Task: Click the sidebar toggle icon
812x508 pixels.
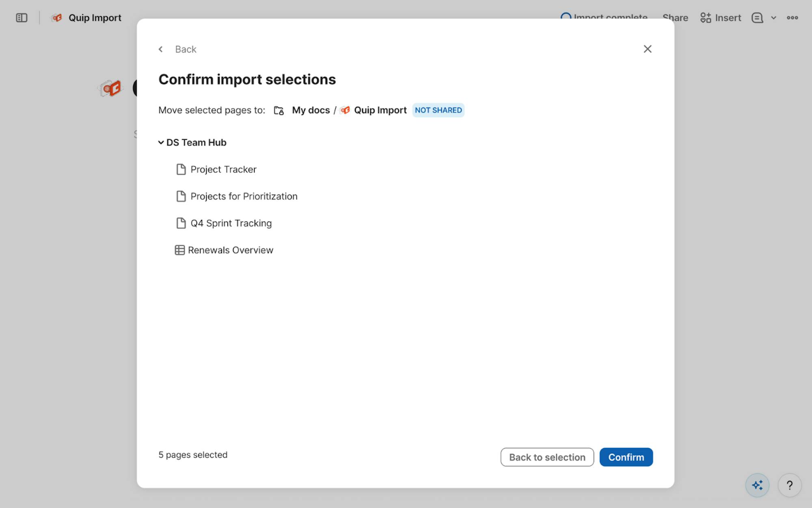Action: [x=22, y=18]
